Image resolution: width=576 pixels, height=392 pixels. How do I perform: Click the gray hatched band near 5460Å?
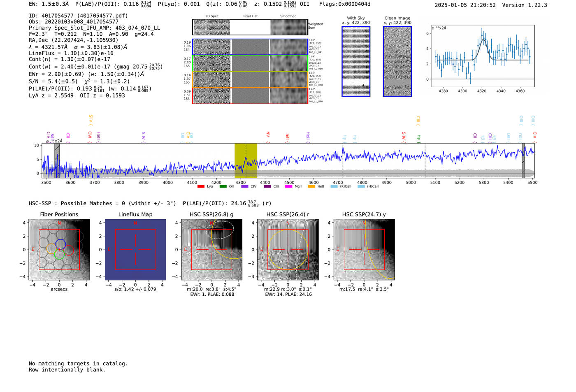click(x=523, y=160)
